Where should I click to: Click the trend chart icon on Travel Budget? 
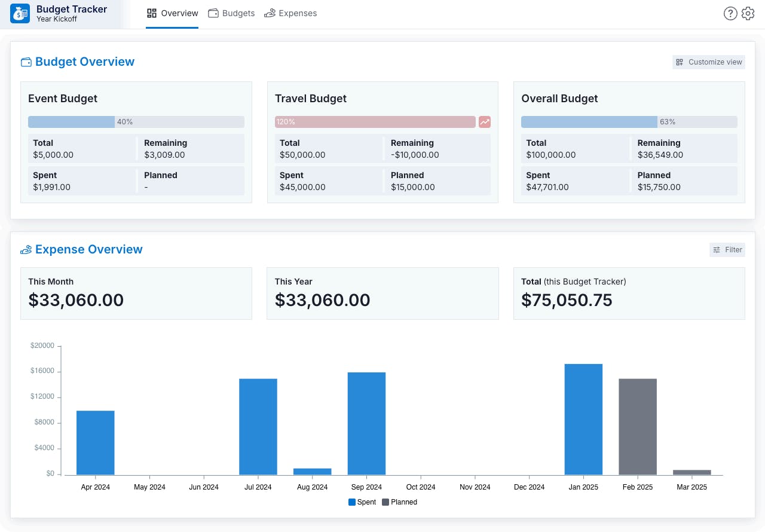click(x=484, y=121)
